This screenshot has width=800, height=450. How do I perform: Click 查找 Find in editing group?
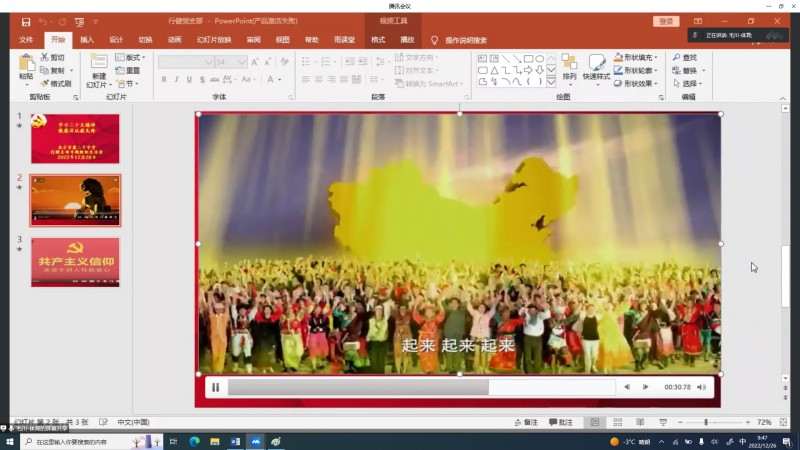coord(685,57)
